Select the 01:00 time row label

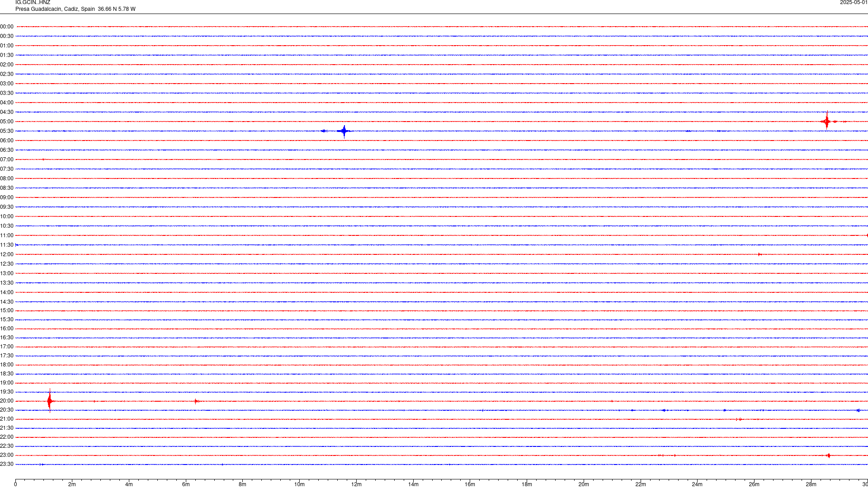[7, 46]
